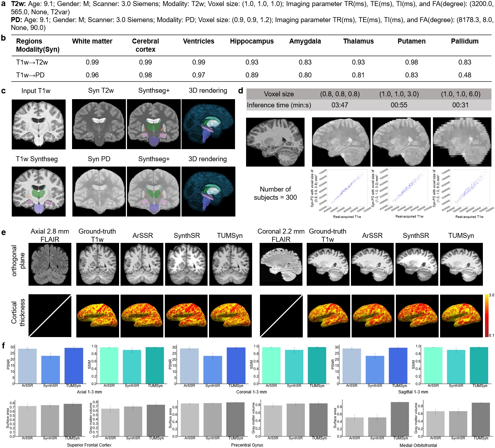The image size is (495, 448).
Task: Select the White matter value 0.96
Action: [92, 75]
